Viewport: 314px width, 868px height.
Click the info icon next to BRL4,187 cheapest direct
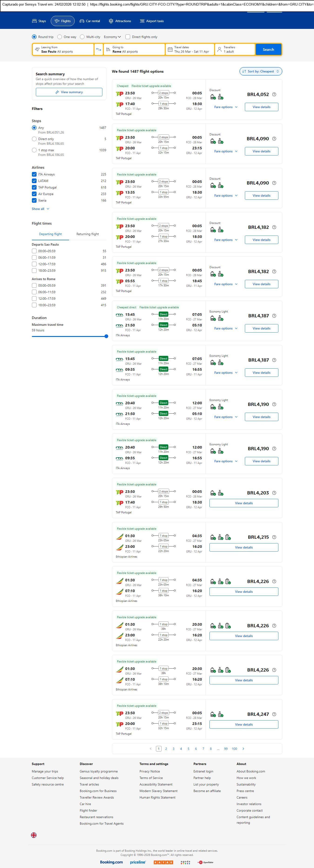point(274,316)
